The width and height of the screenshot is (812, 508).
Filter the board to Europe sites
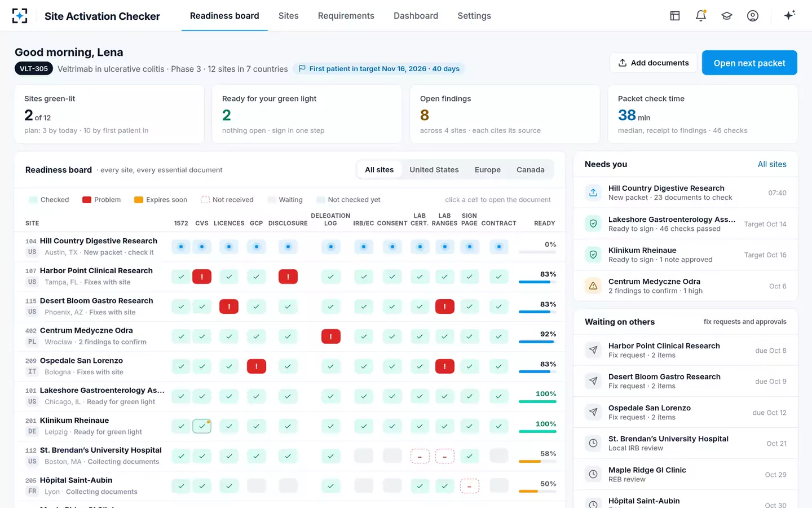point(488,169)
